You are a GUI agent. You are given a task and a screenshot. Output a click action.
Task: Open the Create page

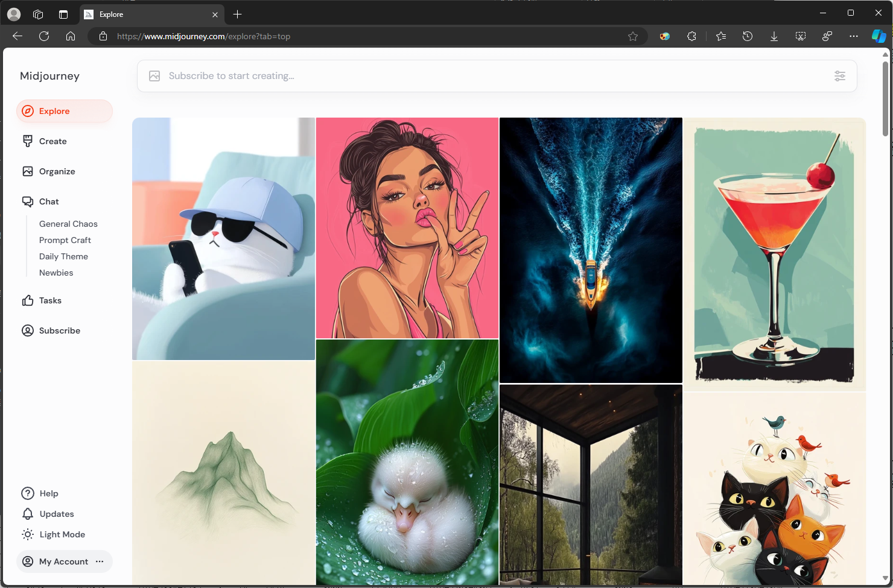pyautogui.click(x=52, y=141)
